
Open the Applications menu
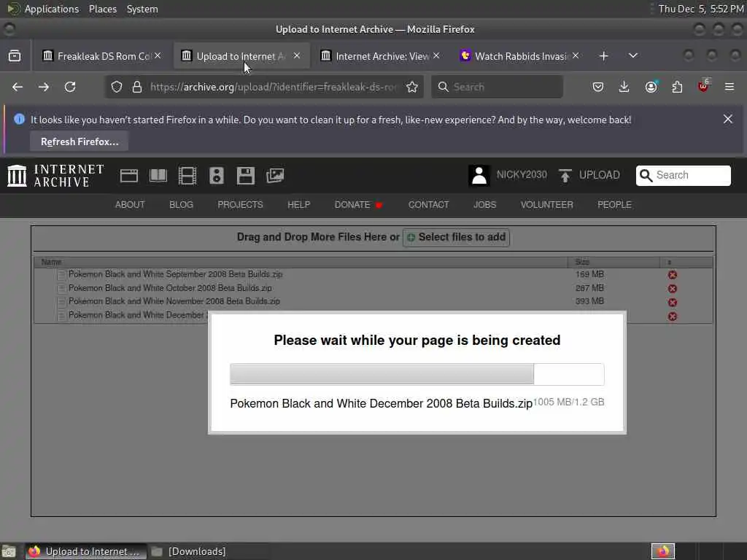click(52, 9)
